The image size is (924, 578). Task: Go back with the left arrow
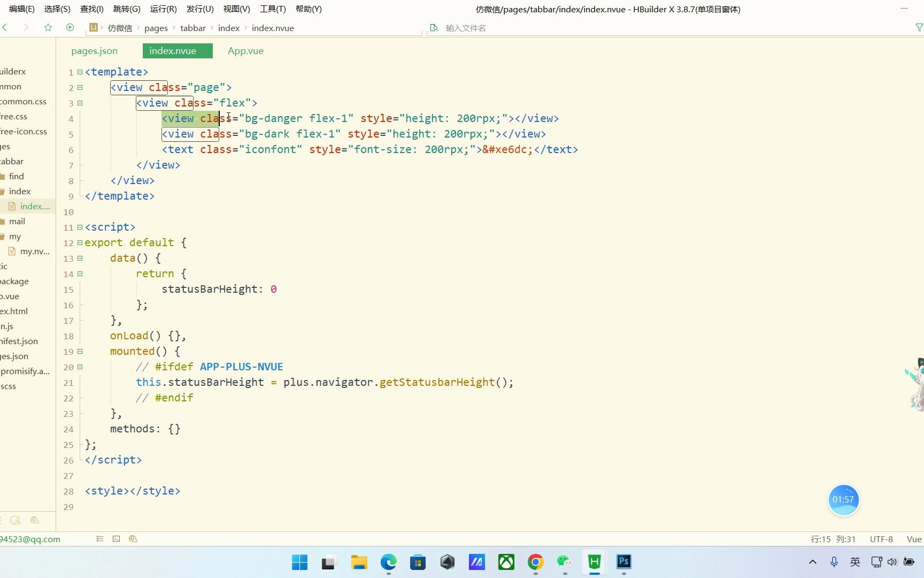[5, 27]
